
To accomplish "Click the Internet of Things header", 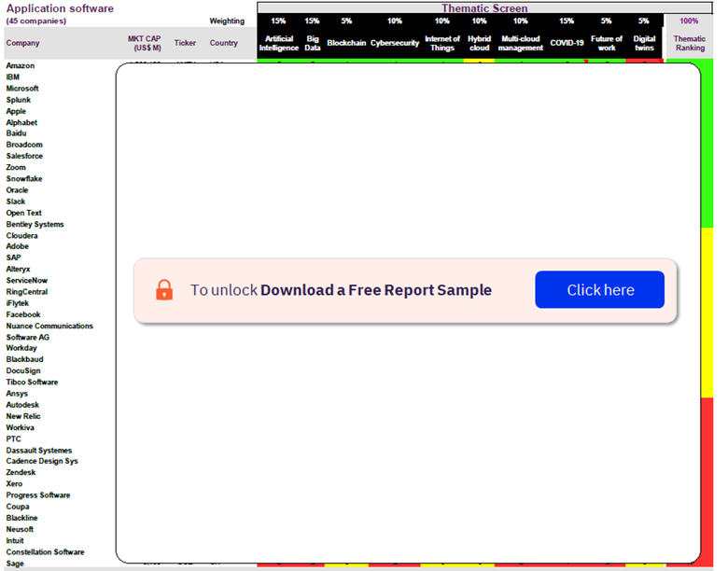I will 442,43.
